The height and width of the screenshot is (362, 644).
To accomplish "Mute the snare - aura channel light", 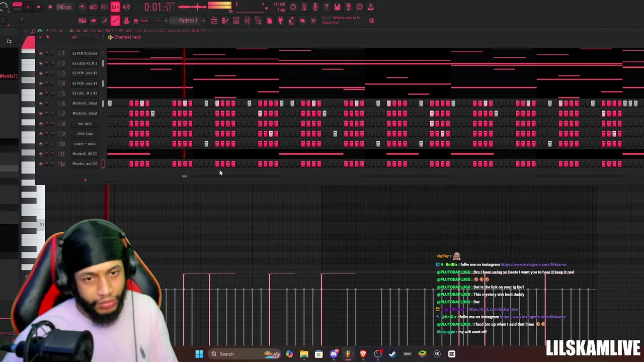I will coord(41,144).
